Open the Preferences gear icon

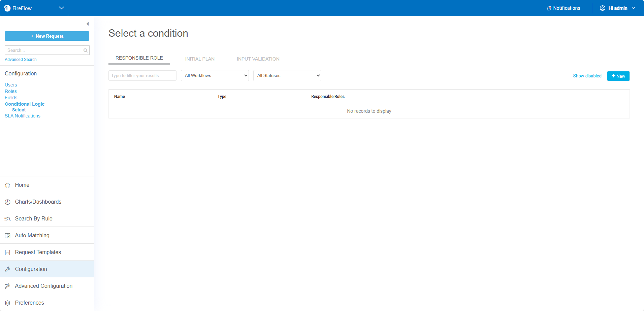[7, 303]
